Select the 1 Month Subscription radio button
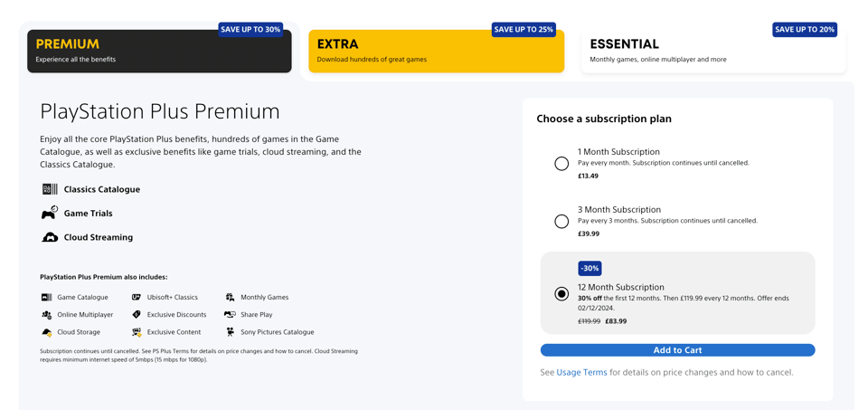This screenshot has height=410, width=868. click(561, 164)
